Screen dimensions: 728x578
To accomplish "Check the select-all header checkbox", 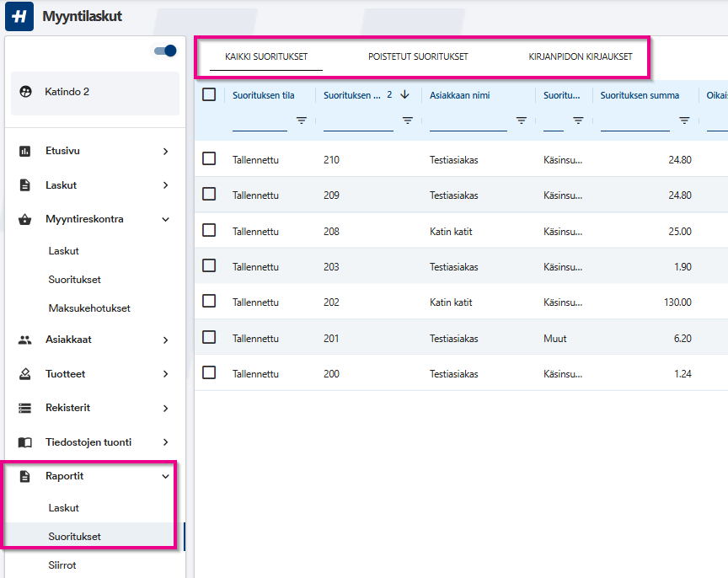I will [209, 94].
